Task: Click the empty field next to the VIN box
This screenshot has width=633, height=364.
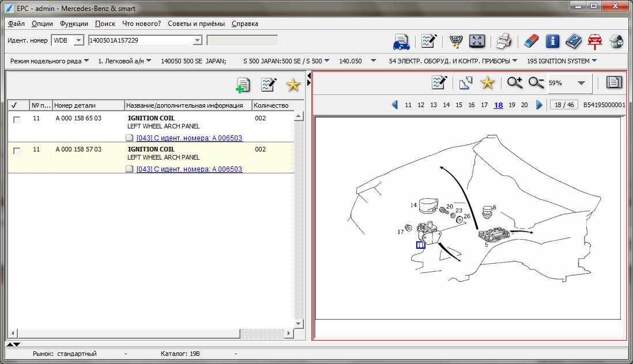Action: click(242, 40)
